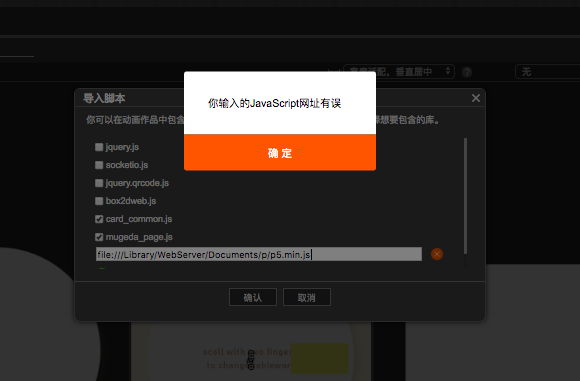The width and height of the screenshot is (580, 381).
Task: Enable the box2dweb.js checkbox
Action: point(99,201)
